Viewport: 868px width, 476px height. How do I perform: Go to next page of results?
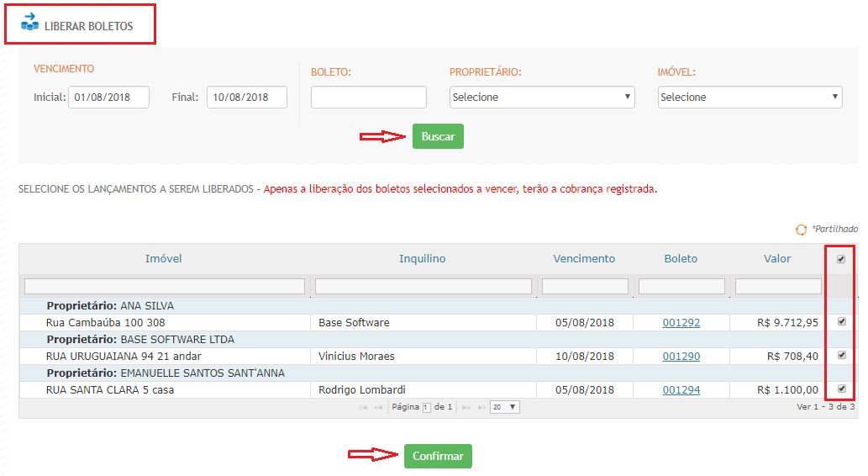(x=466, y=407)
